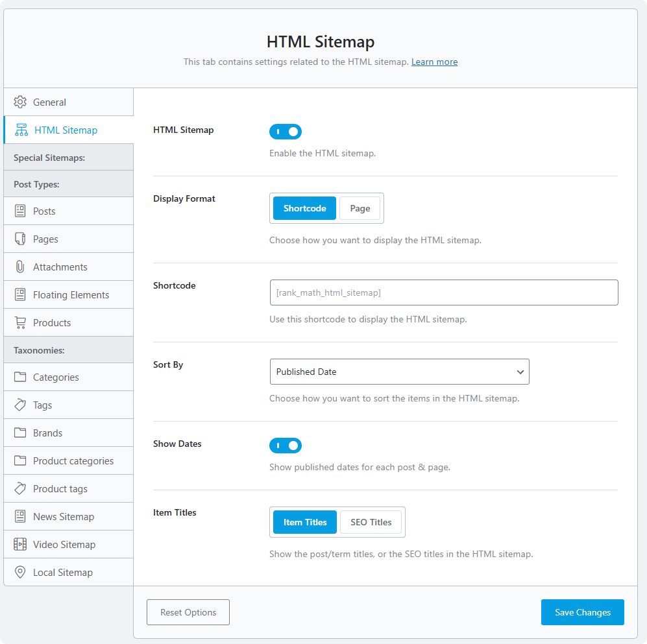Open the Floating Elements tab
This screenshot has width=647, height=644.
coord(69,294)
